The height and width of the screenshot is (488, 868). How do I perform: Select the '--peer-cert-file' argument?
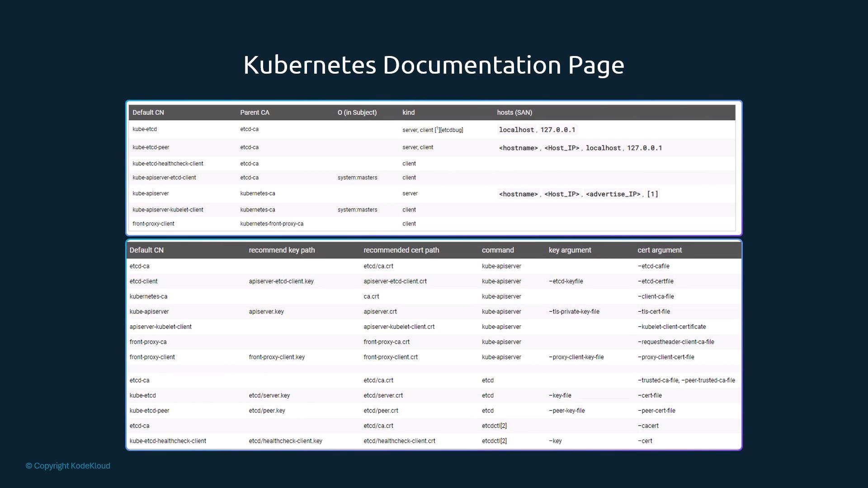[656, 411]
